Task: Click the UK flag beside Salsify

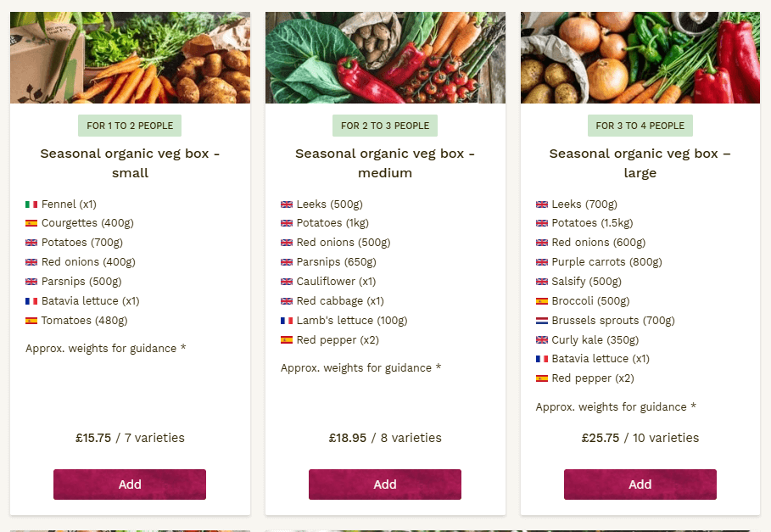Action: click(542, 282)
